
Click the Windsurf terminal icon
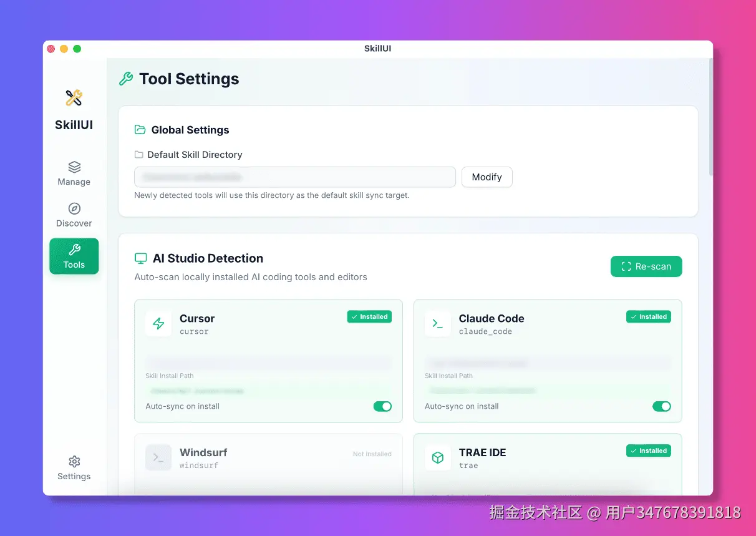[x=158, y=458]
